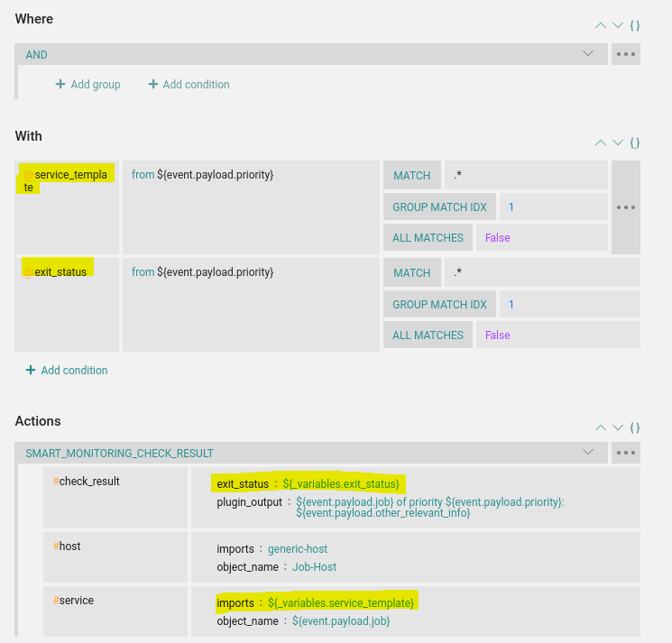Click the curly braces icon in With section
This screenshot has width=672, height=643.
635,142
